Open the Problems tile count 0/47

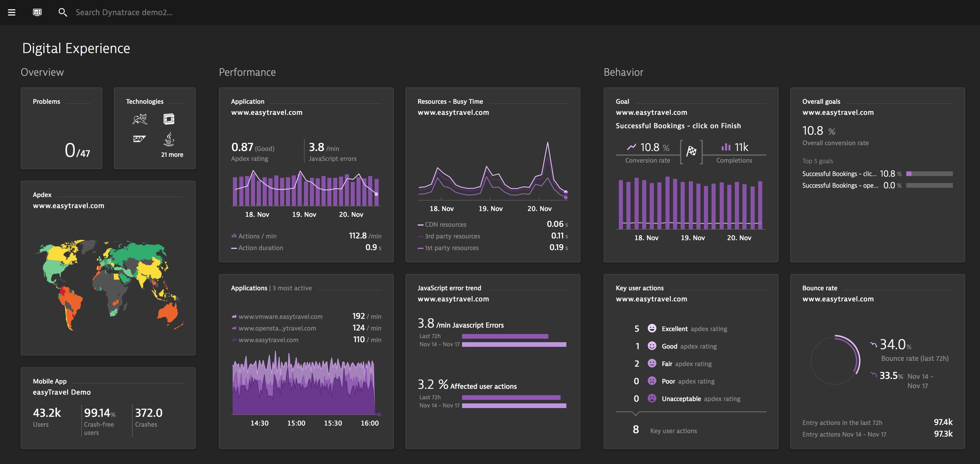[x=78, y=150]
